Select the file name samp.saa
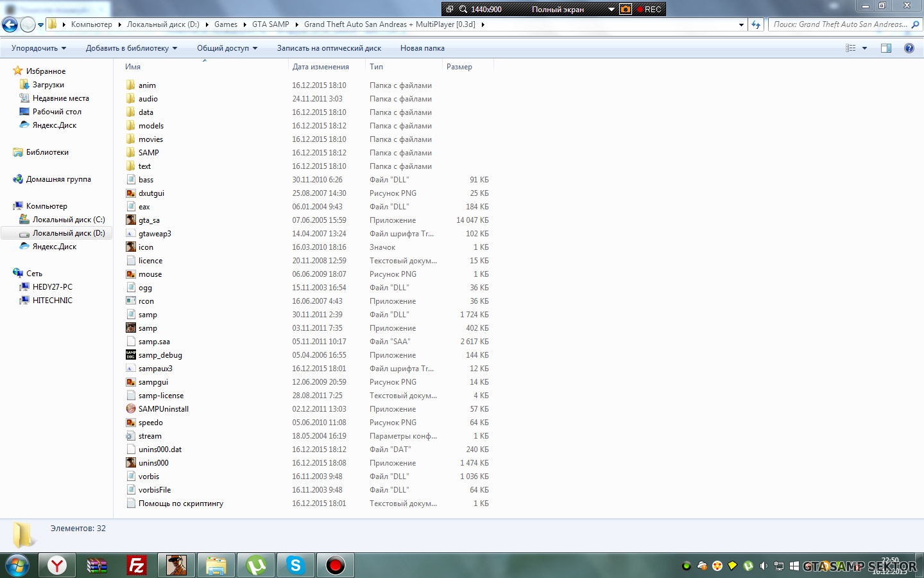This screenshot has height=578, width=924. tap(154, 342)
